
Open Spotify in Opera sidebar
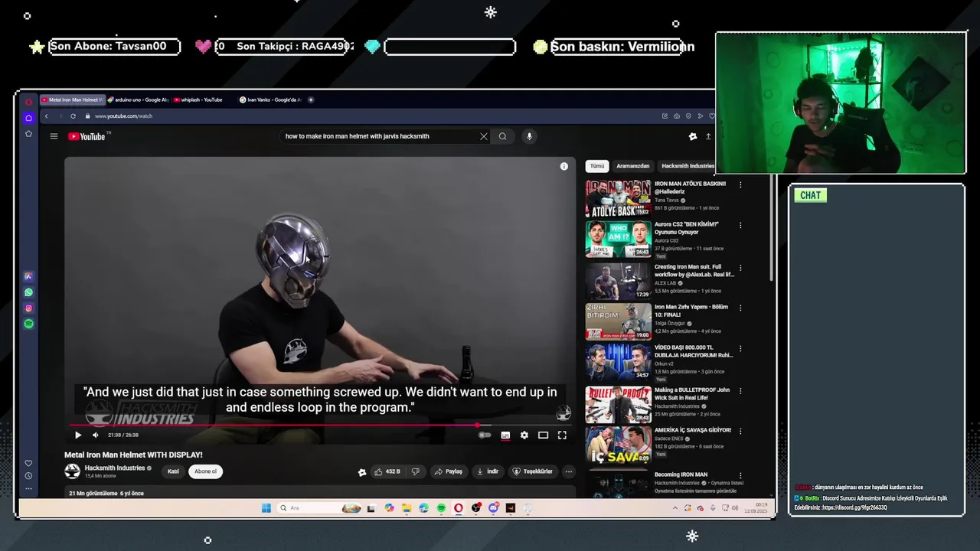coord(28,324)
